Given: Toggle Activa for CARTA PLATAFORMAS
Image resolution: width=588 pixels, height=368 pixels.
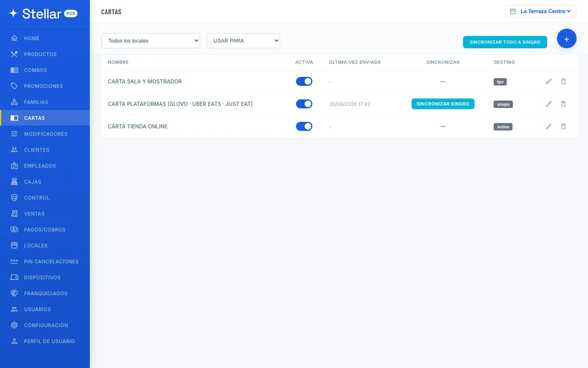Looking at the screenshot, I should tap(304, 104).
